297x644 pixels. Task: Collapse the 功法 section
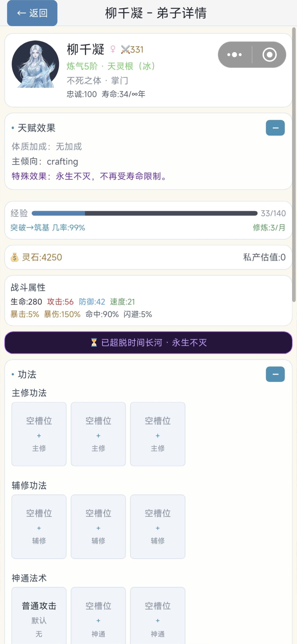point(275,374)
